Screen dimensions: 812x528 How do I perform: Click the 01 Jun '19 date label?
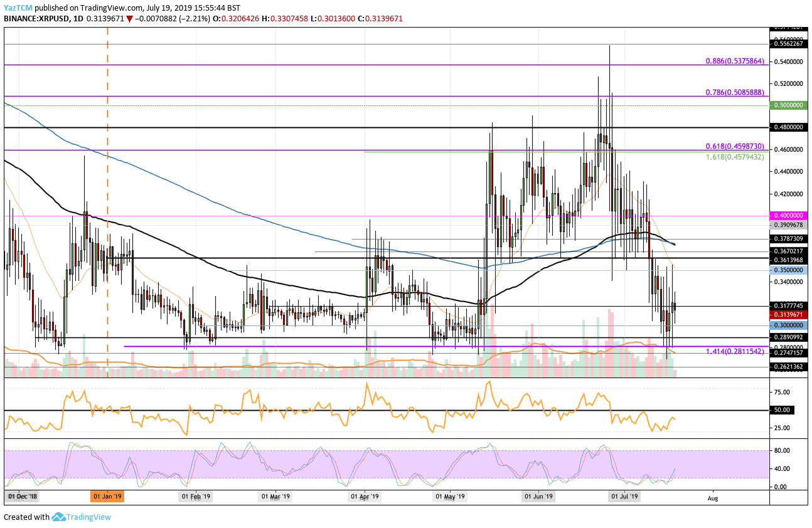tap(539, 497)
